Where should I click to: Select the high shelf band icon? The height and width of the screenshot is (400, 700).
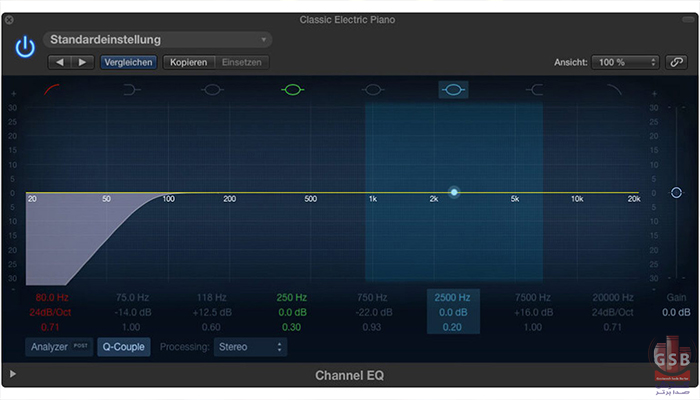pos(533,90)
